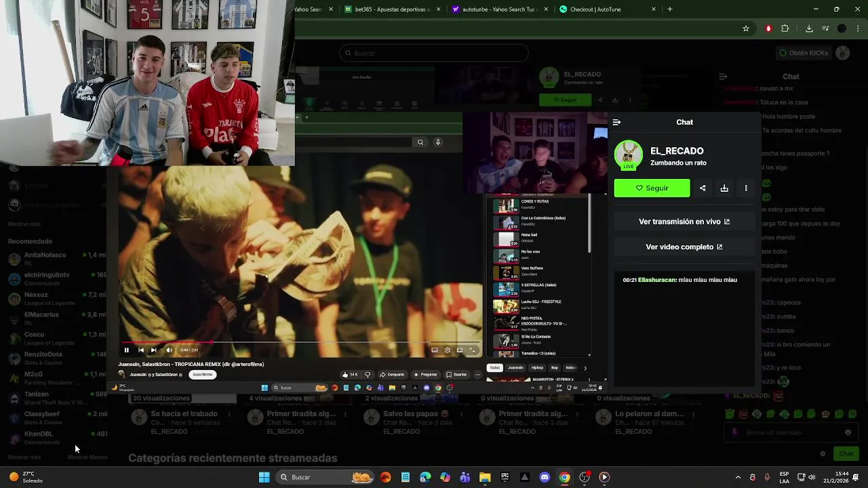Open the Chrome extensions puzzle icon
Image resolution: width=868 pixels, height=488 pixels.
click(785, 28)
